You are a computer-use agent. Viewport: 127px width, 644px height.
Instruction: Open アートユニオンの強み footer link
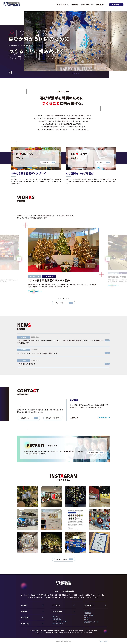click(60, 621)
